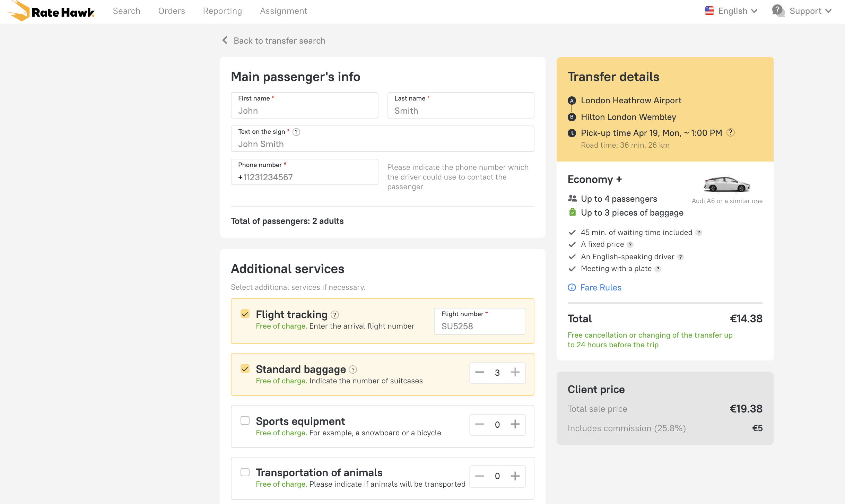
Task: Show help for Standard baggage
Action: 353,370
